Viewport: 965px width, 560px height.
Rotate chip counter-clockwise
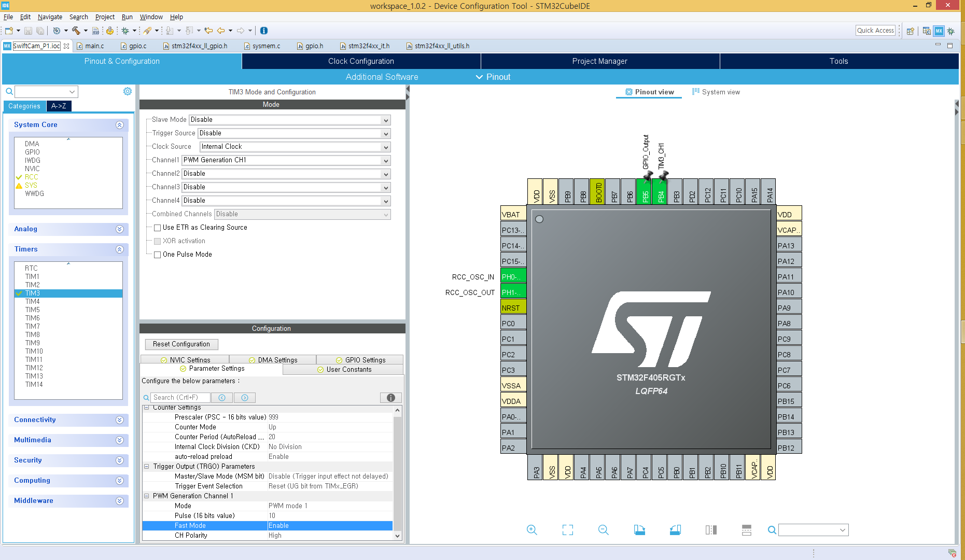pos(675,529)
